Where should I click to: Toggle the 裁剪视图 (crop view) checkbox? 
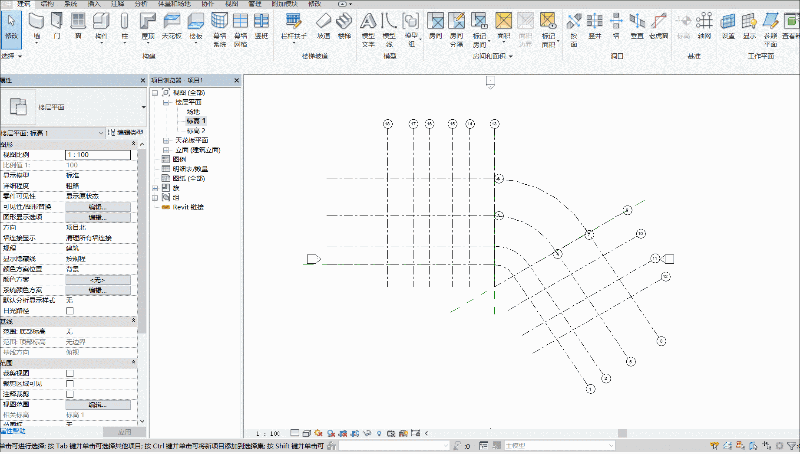pyautogui.click(x=70, y=373)
